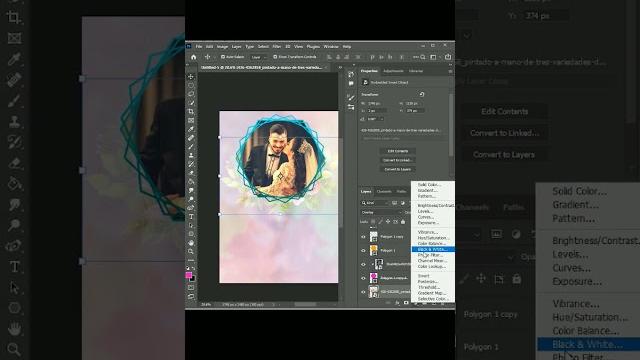Select the Move tool in the center window toolbar

pos(191,77)
